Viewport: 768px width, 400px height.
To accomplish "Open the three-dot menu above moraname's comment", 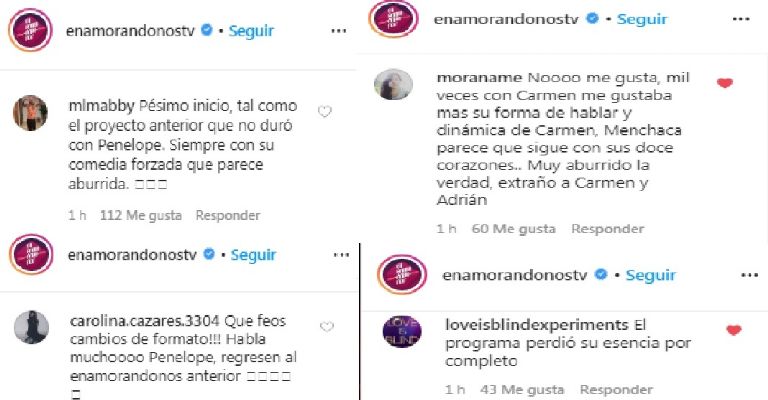I will tap(741, 20).
